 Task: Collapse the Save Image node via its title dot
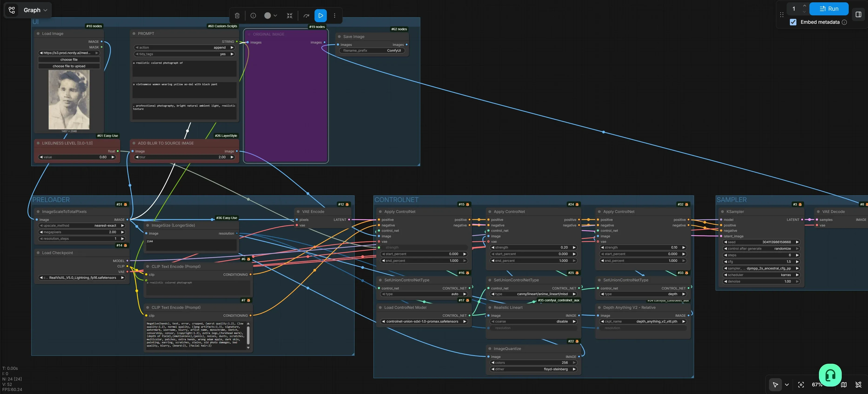tap(339, 37)
